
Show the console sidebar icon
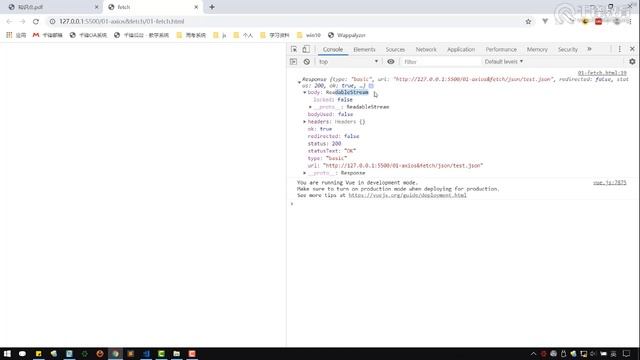tap(293, 62)
